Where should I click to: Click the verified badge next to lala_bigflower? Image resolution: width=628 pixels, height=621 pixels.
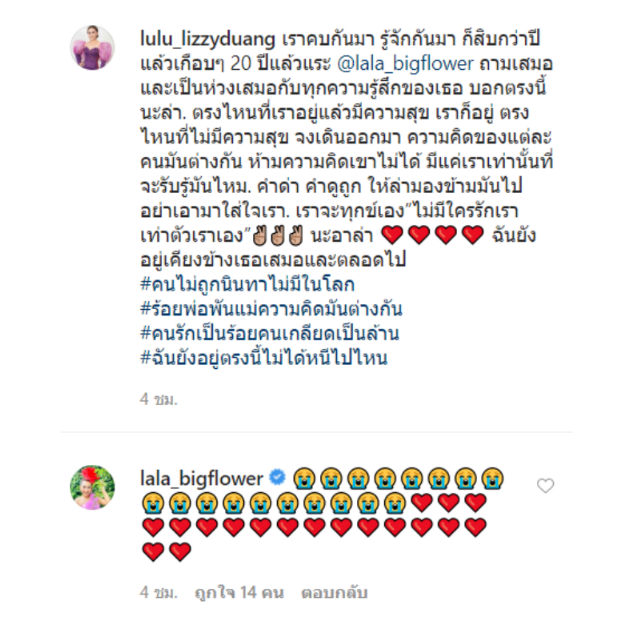point(277,477)
